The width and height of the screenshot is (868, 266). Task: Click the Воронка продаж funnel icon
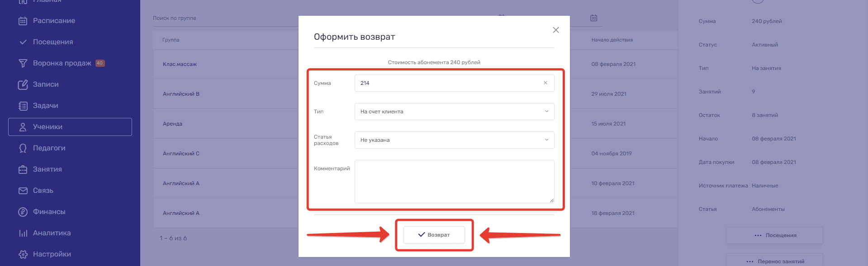coord(23,63)
